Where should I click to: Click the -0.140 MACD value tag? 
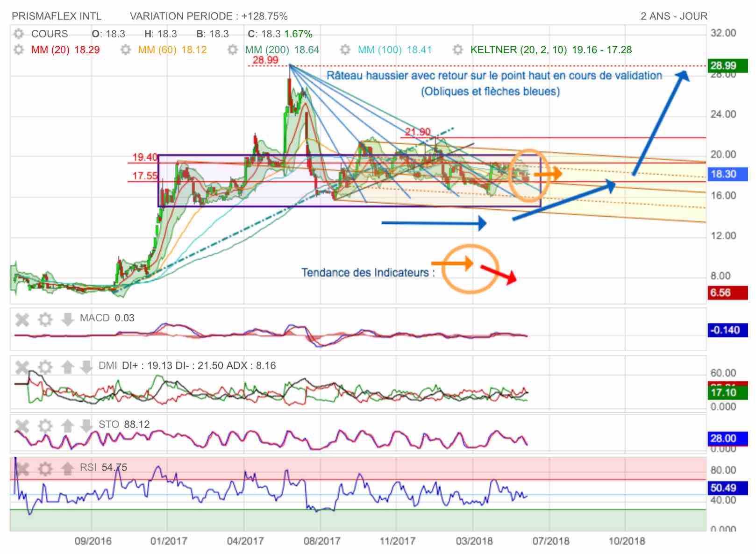[727, 330]
